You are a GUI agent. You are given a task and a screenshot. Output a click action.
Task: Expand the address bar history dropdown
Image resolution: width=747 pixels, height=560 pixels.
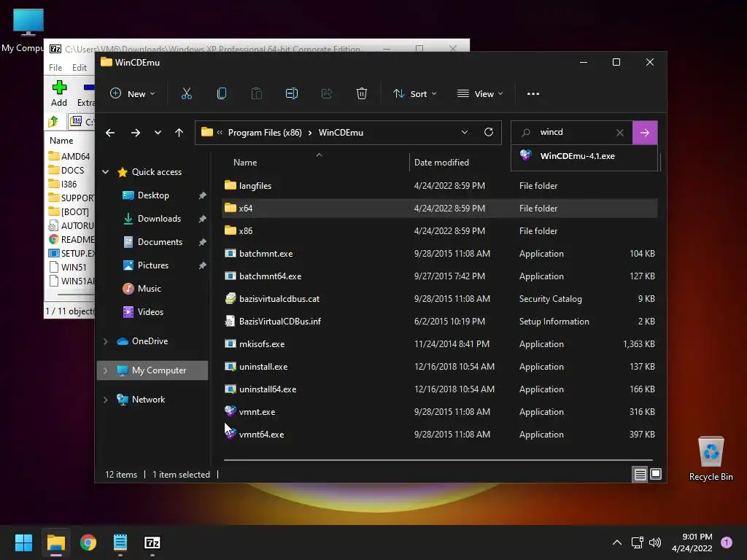465,132
